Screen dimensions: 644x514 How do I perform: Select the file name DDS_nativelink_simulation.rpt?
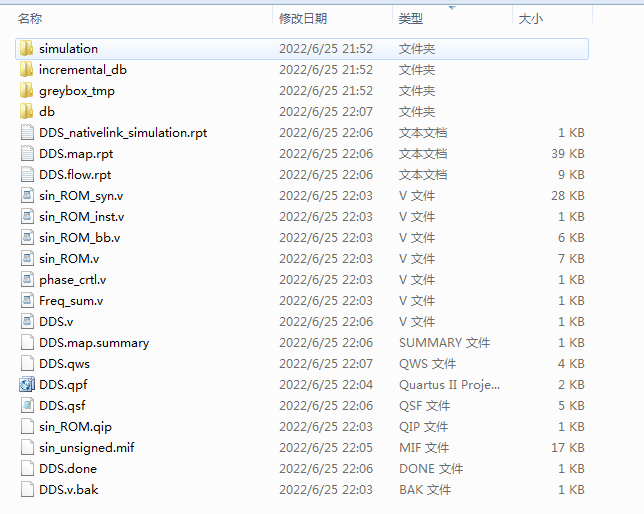(x=123, y=133)
